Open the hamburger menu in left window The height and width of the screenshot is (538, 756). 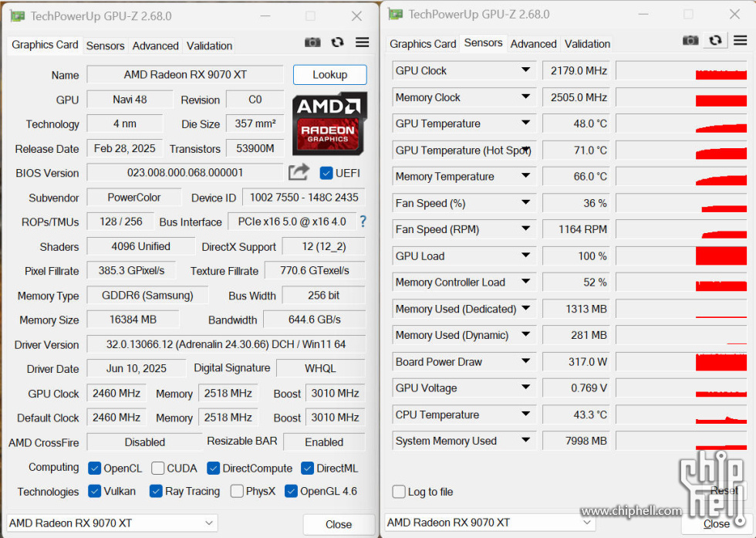(x=362, y=42)
